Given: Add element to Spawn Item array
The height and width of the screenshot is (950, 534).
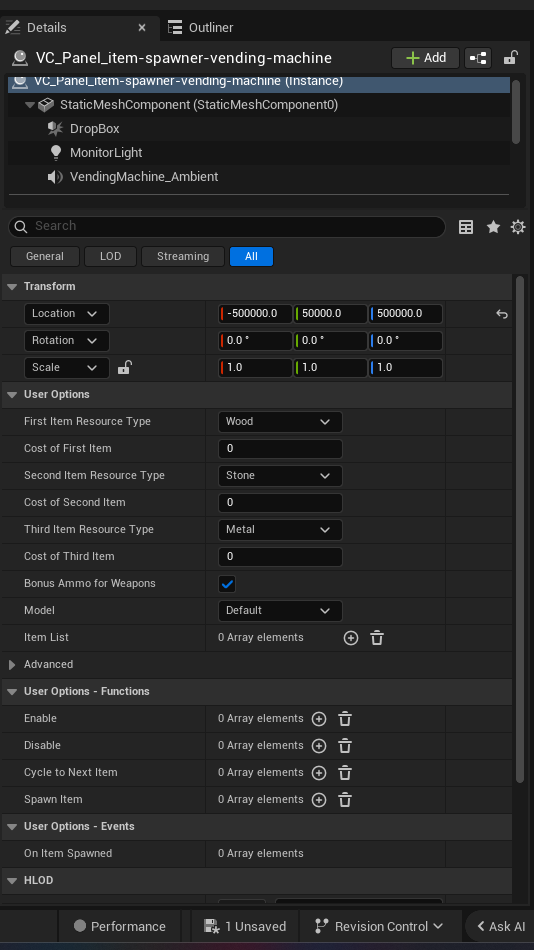Looking at the screenshot, I should click(319, 800).
